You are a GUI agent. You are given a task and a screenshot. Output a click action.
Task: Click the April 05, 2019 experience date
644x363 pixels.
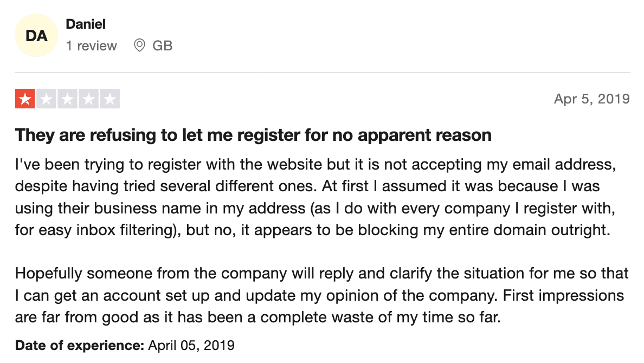[191, 345]
